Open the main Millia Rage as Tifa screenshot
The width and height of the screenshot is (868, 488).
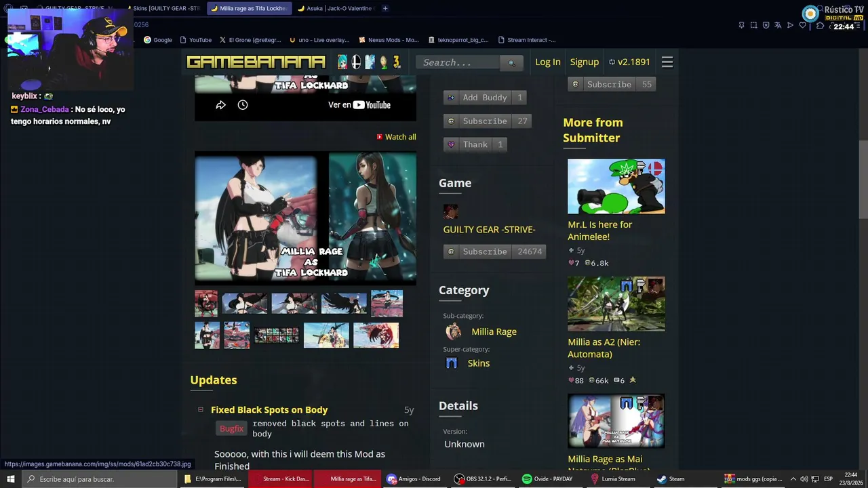(x=306, y=218)
